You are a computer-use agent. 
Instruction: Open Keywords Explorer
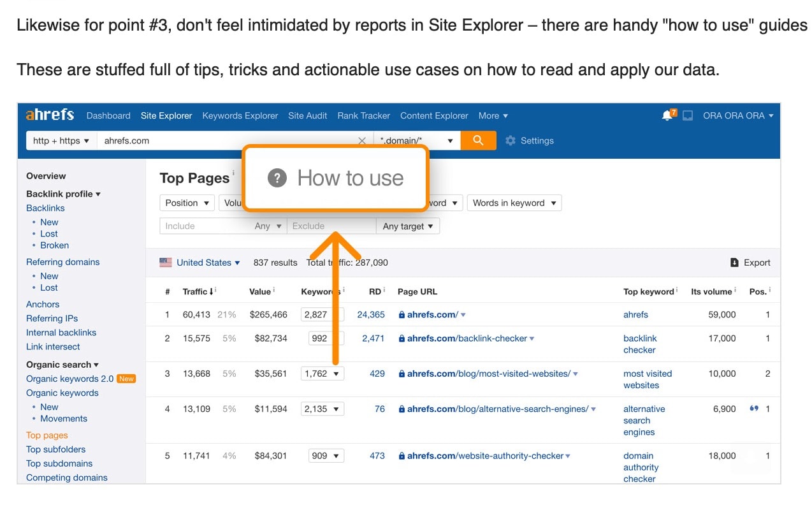240,115
